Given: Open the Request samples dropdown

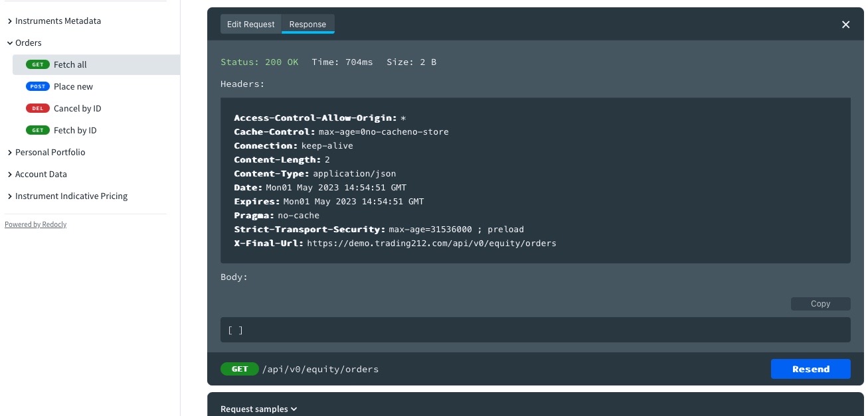Looking at the screenshot, I should [x=258, y=409].
